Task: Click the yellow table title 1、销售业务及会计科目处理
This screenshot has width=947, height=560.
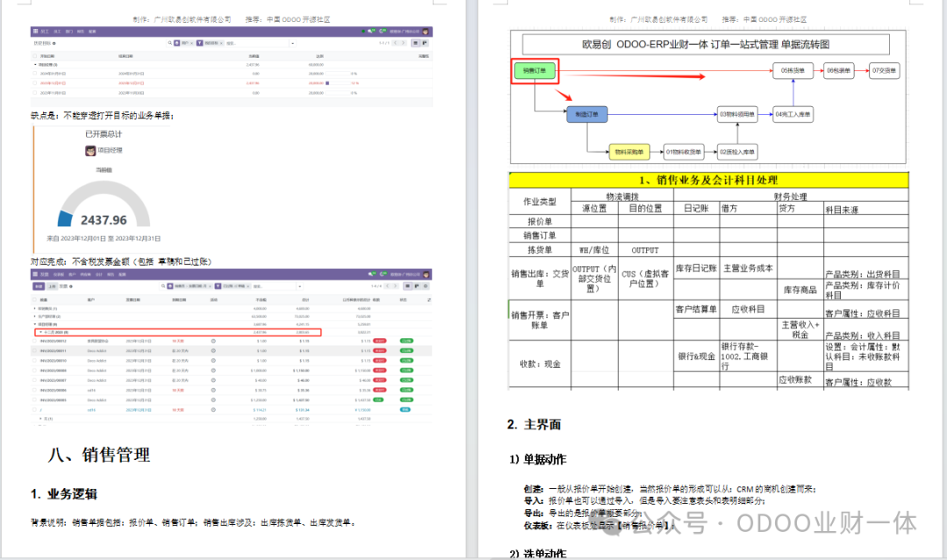Action: tap(708, 180)
